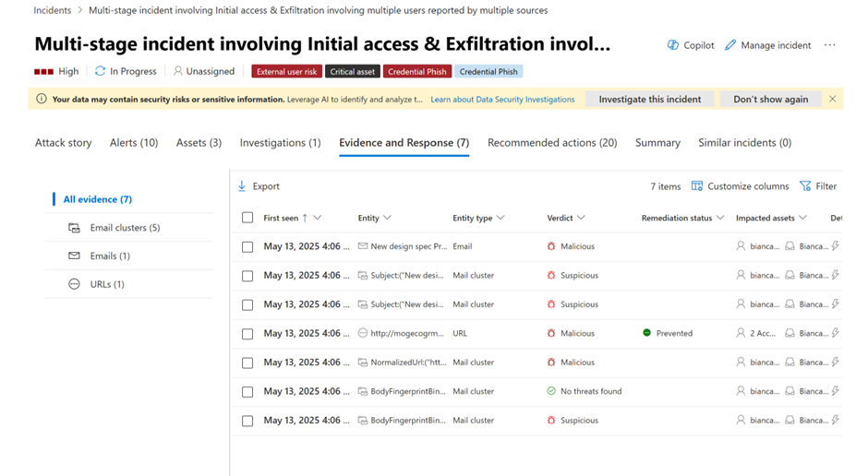Viewport: 868px width, 476px height.
Task: Switch to the Investigations (1) tab
Action: tap(280, 143)
